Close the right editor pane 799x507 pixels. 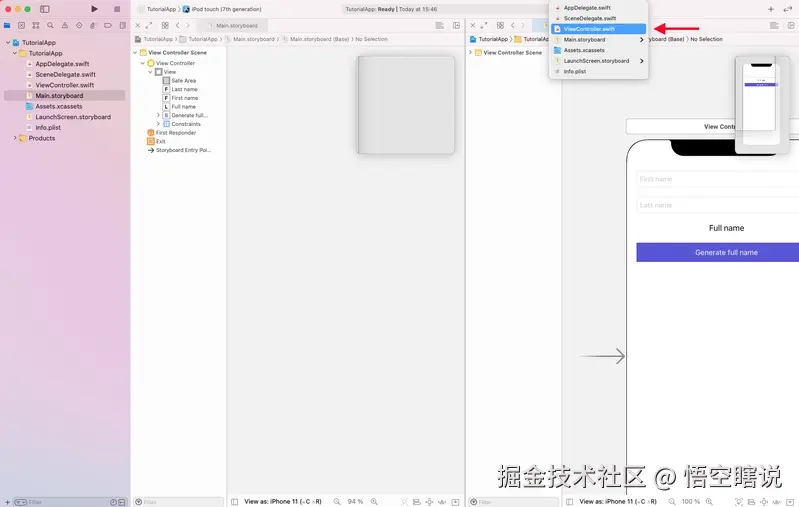pos(473,25)
